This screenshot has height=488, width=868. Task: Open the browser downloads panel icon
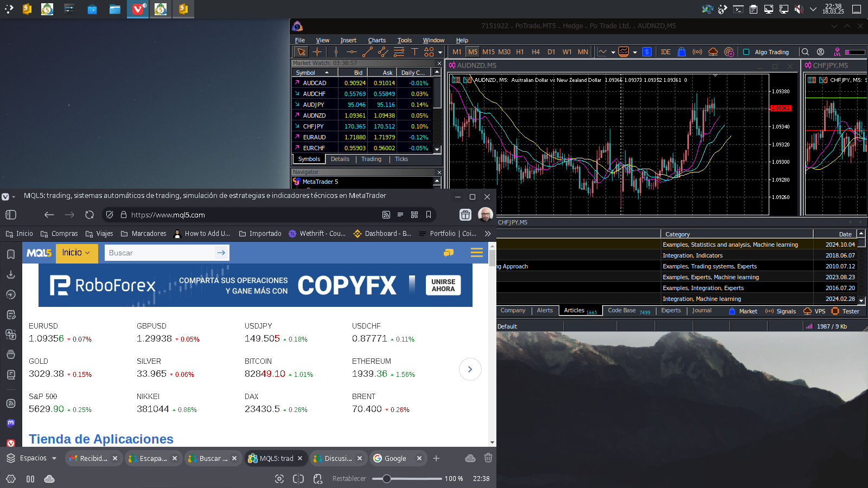click(x=11, y=274)
